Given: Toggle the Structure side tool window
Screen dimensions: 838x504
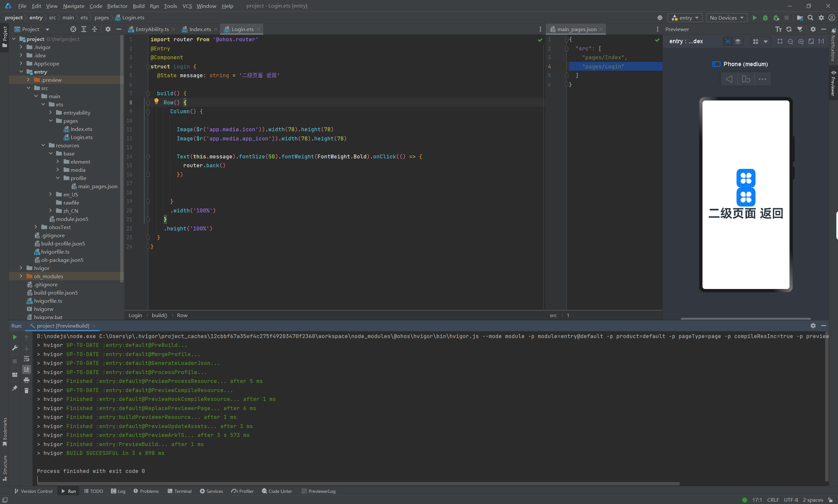Looking at the screenshot, I should [x=4, y=468].
